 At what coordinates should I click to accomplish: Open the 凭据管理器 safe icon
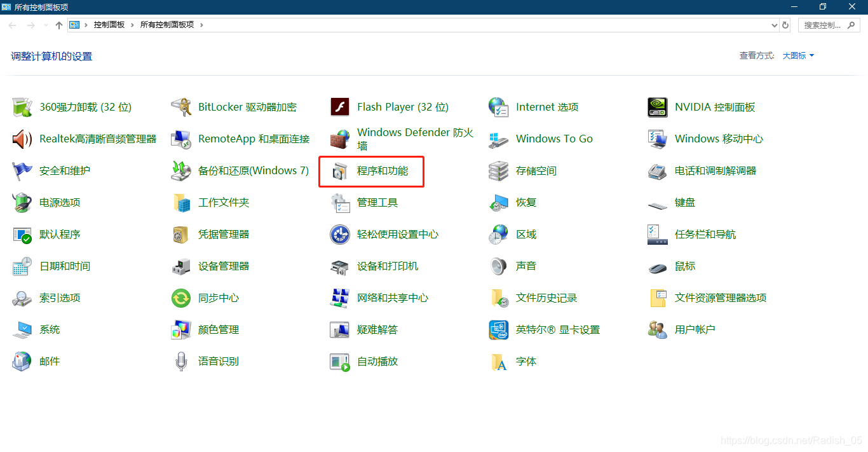tap(181, 235)
